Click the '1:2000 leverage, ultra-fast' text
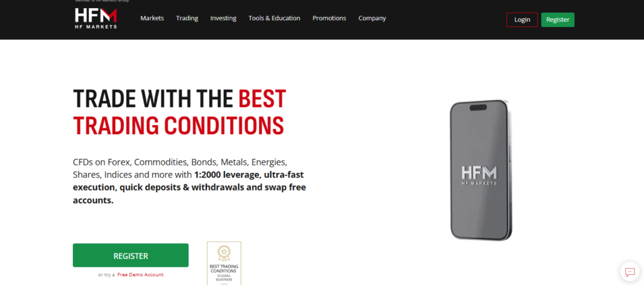 tap(249, 174)
